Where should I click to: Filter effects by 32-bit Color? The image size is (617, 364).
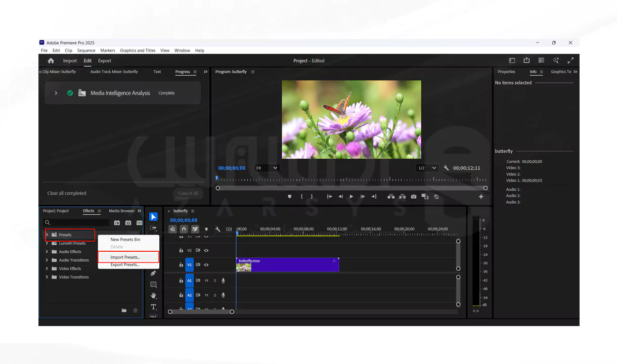[128, 223]
